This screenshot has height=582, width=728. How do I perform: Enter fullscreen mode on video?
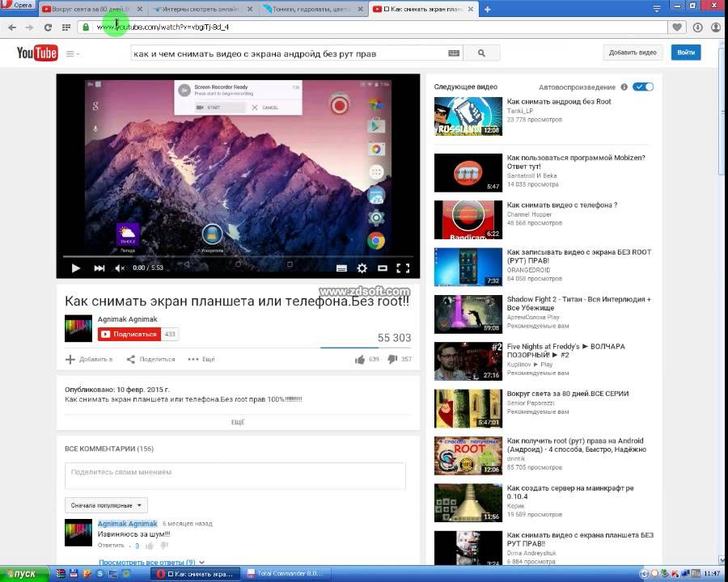click(x=404, y=268)
